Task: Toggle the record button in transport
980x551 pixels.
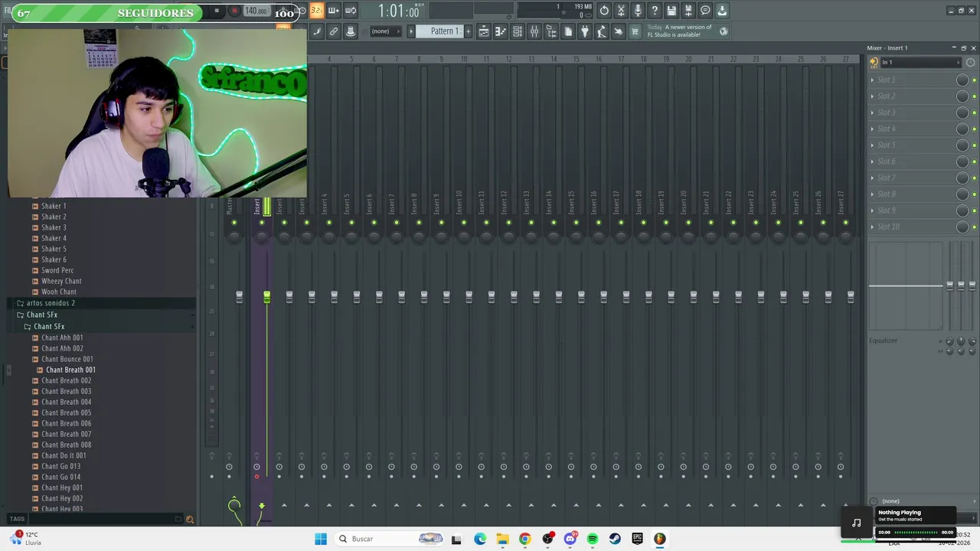Action: (234, 11)
